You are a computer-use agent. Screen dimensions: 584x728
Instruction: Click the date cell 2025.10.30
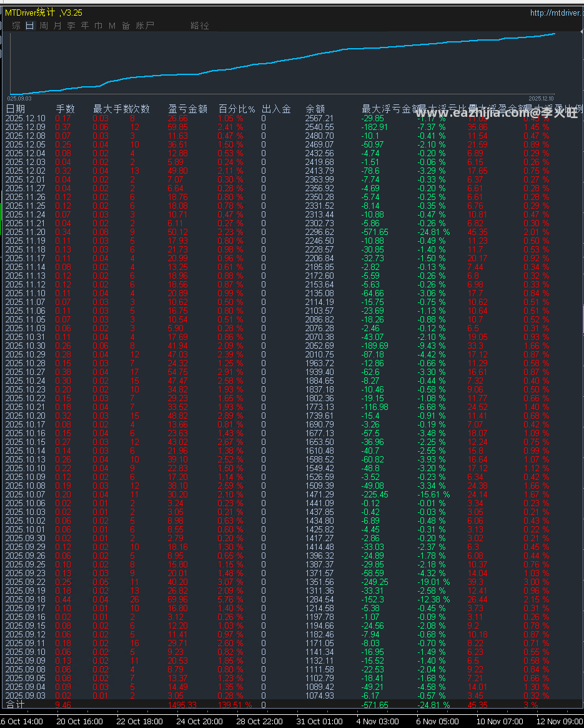[26, 346]
